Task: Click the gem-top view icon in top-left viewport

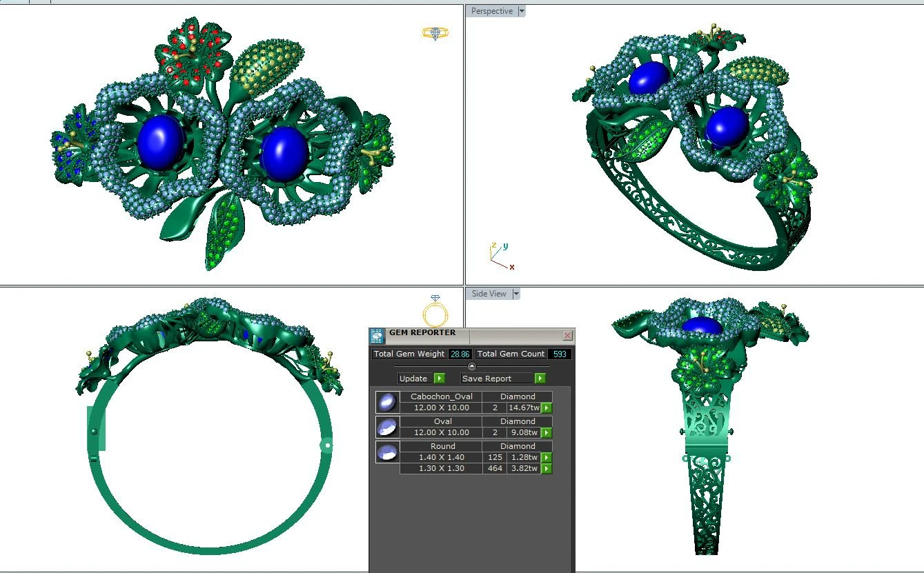Action: tap(435, 33)
